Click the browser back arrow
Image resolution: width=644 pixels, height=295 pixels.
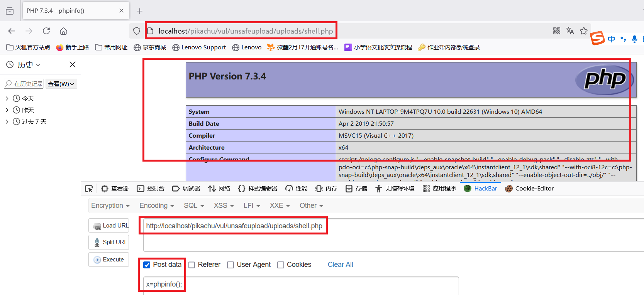point(12,31)
